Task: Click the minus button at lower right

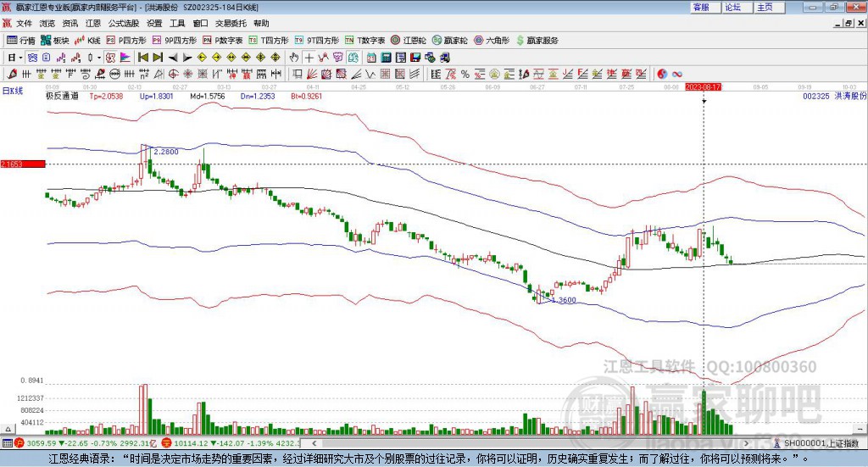Action: 860,429
